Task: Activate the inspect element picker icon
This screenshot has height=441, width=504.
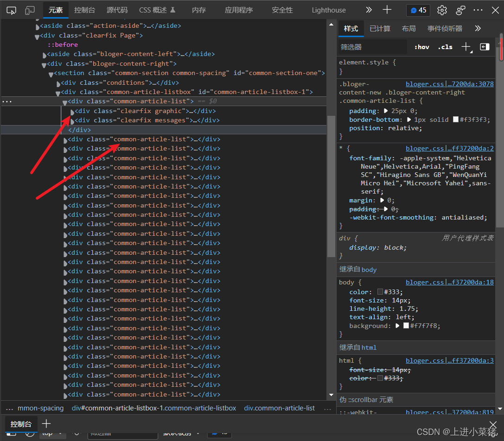Action: (11, 10)
